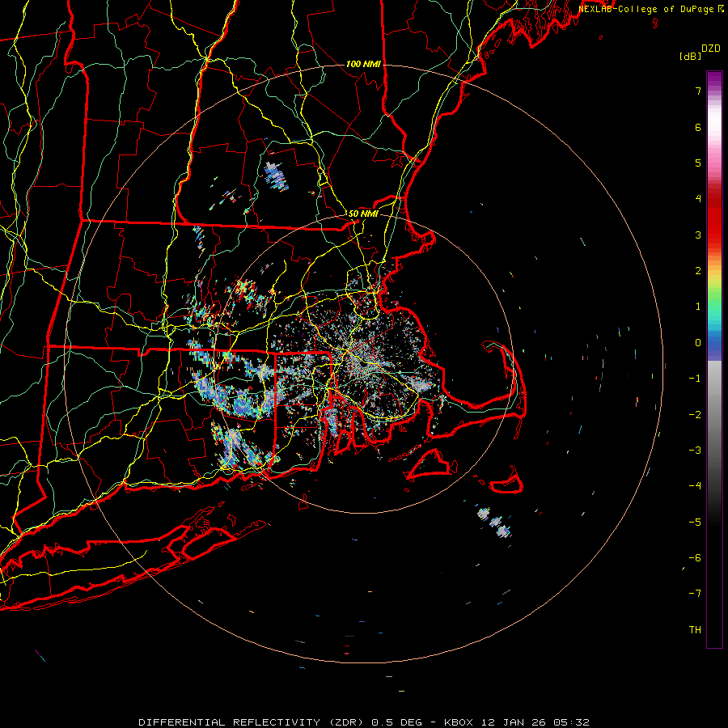Pick the black color bar segment near -6 dB
The width and height of the screenshot is (728, 728).
tap(714, 557)
